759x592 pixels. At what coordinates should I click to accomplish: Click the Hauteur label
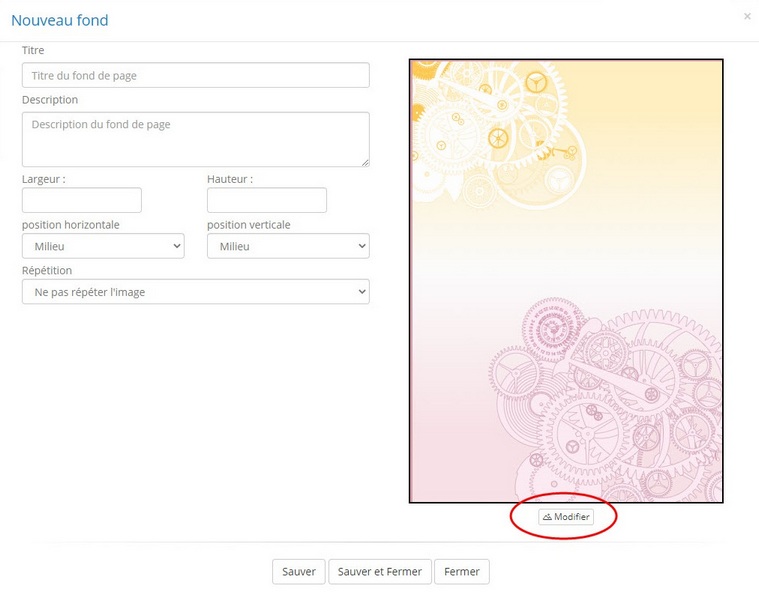(x=230, y=179)
